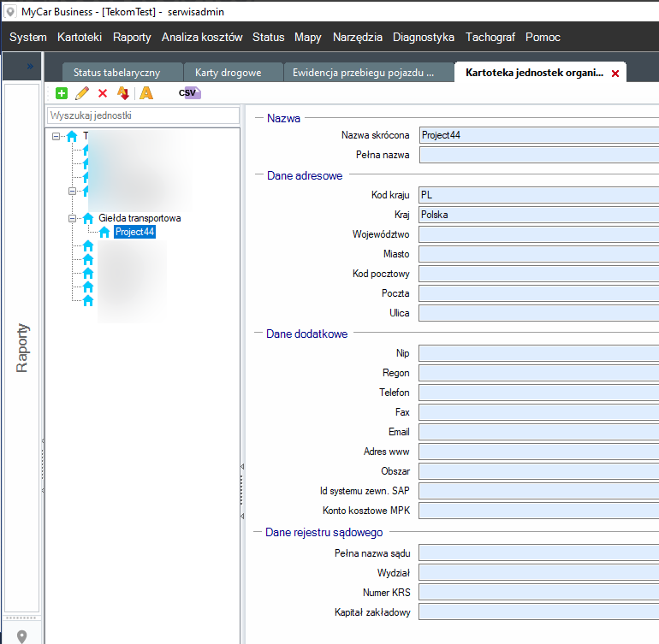Open the Pomoc menu
The width and height of the screenshot is (659, 644).
543,37
